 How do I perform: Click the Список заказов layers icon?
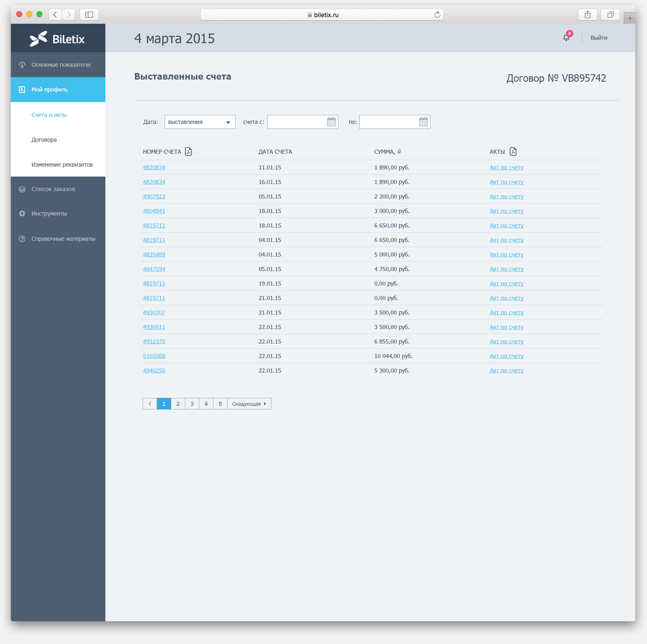pyautogui.click(x=22, y=189)
